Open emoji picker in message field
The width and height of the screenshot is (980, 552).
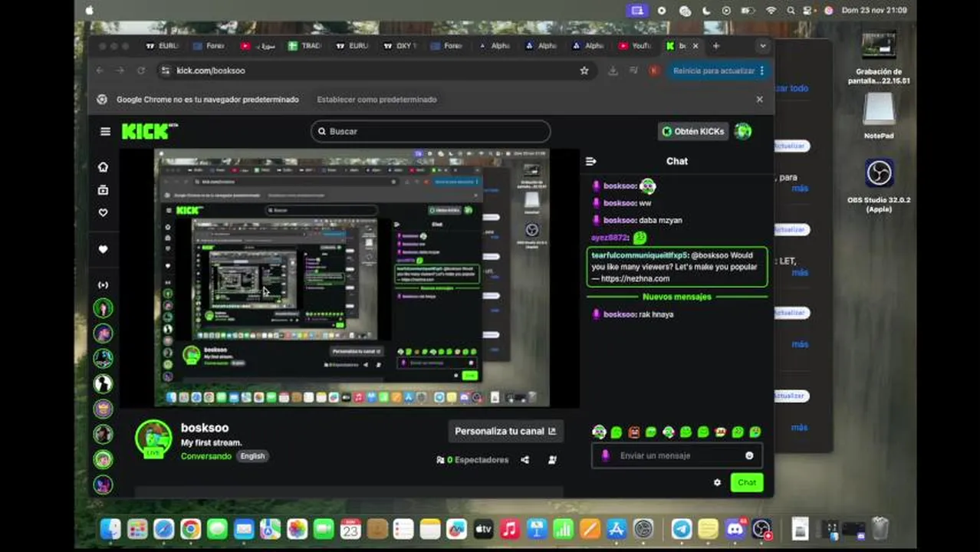[749, 455]
